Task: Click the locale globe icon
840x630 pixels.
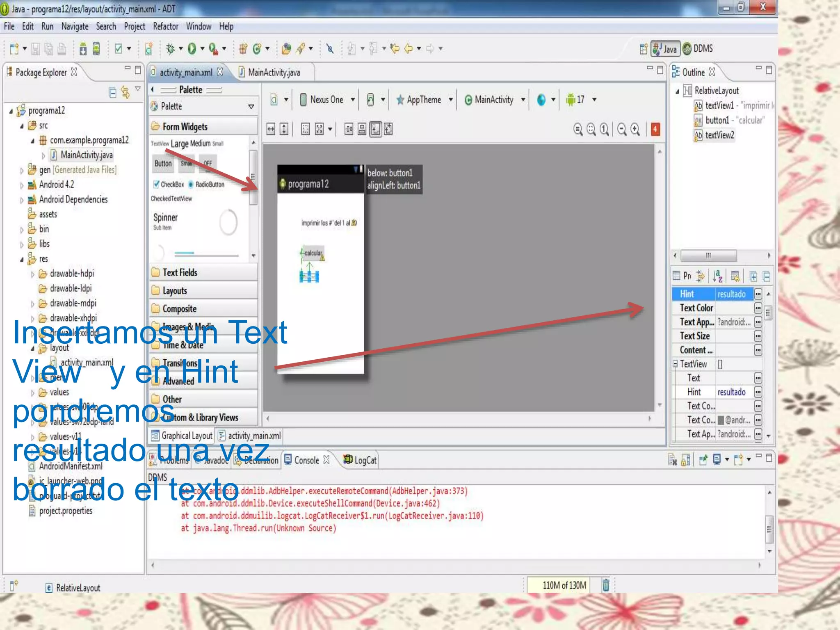Action: coord(541,100)
